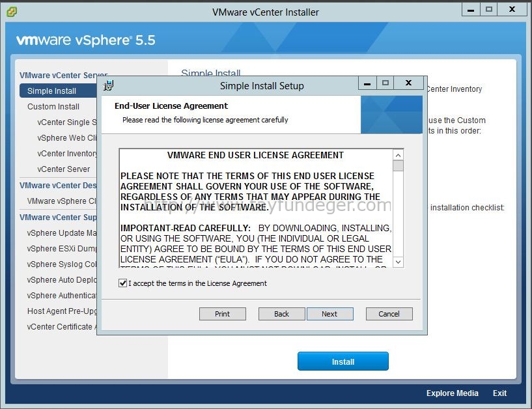Select vSphere Web Client sidebar item
The width and height of the screenshot is (532, 409).
tap(67, 138)
